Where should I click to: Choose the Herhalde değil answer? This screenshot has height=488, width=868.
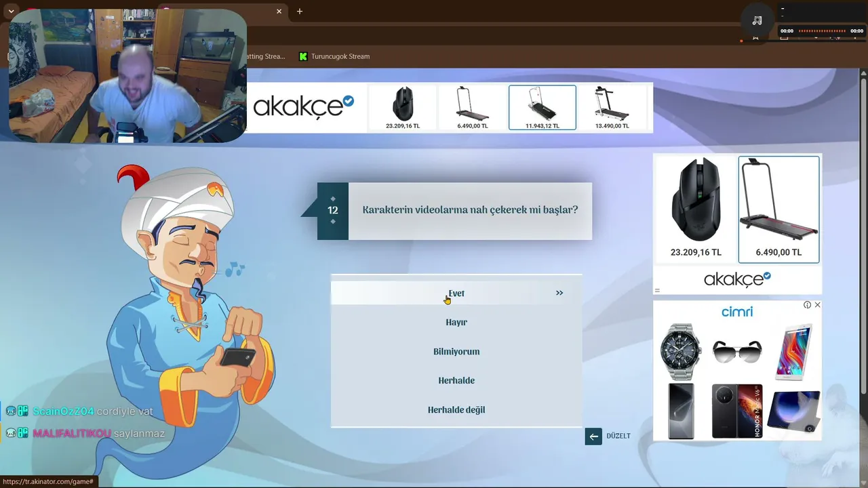tap(456, 409)
